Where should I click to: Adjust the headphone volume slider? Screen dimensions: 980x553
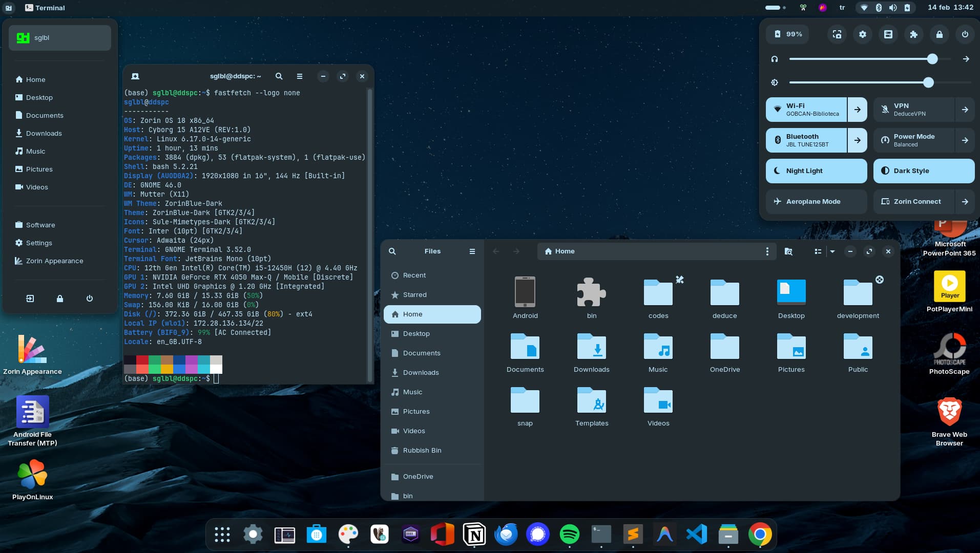point(932,59)
